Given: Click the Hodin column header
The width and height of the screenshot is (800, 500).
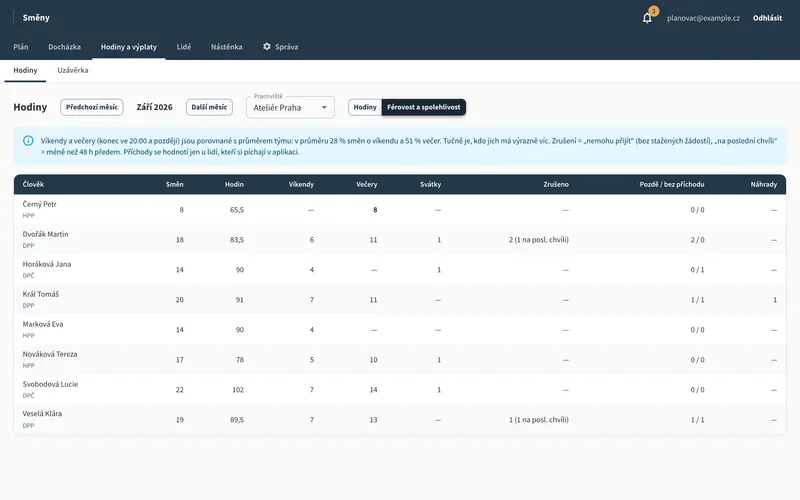Looking at the screenshot, I should tap(234, 184).
